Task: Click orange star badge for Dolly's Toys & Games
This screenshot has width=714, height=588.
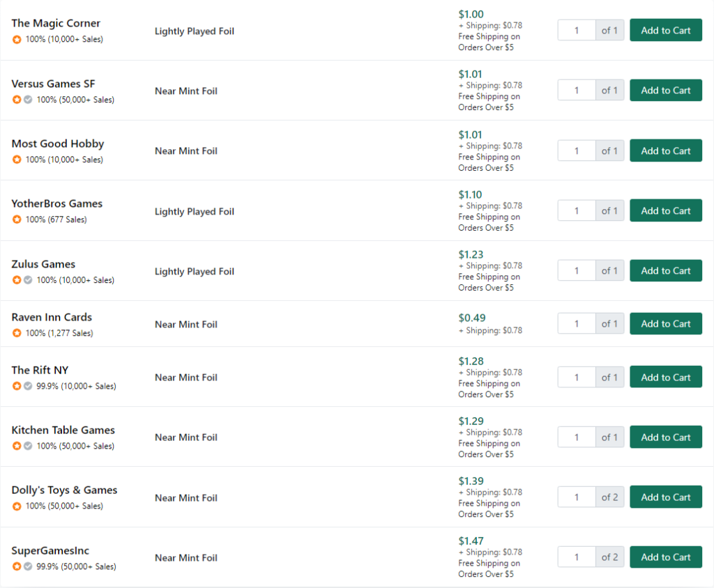Action: (17, 506)
